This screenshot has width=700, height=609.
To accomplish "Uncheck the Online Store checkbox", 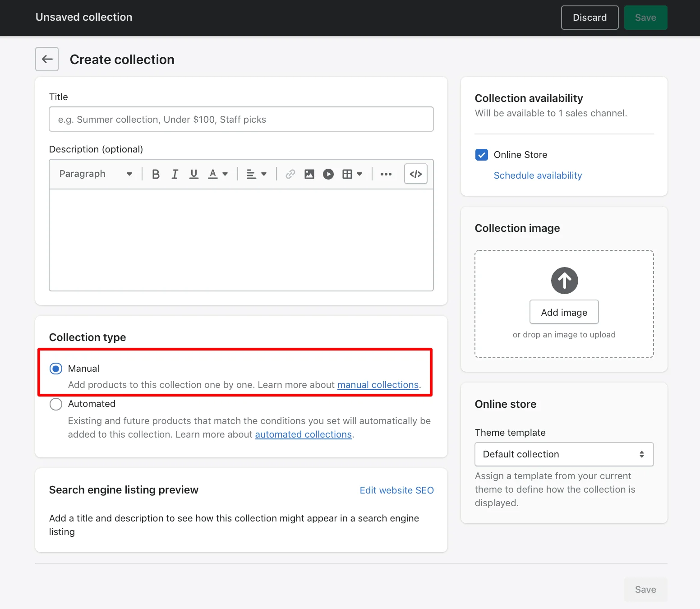I will [x=482, y=155].
